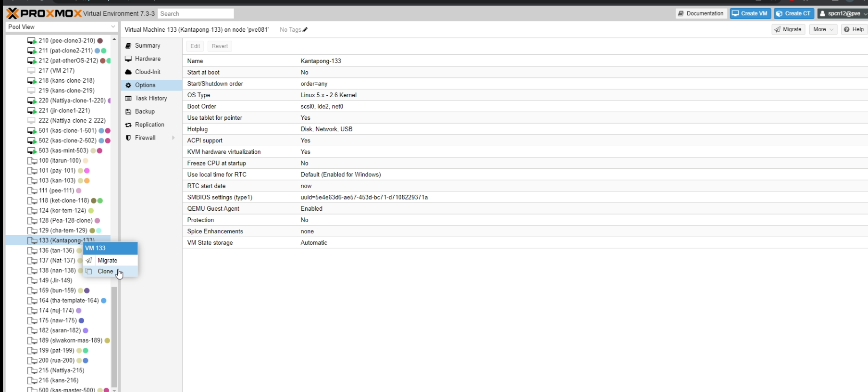868x392 pixels.
Task: Click the tag dot next to 175 (naw-175)
Action: [x=82, y=321]
